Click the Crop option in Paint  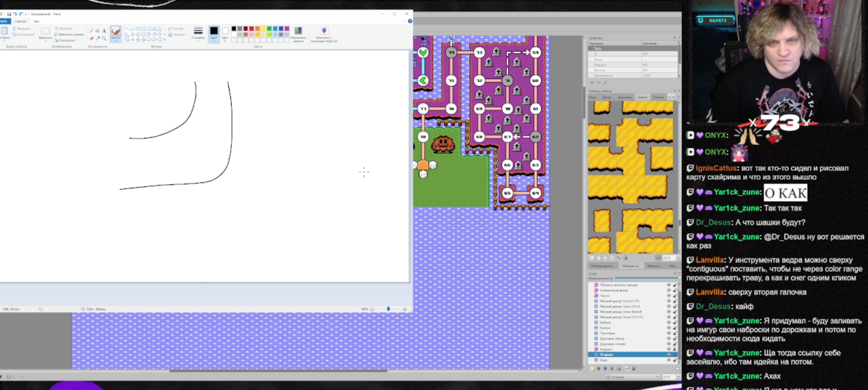point(64,29)
